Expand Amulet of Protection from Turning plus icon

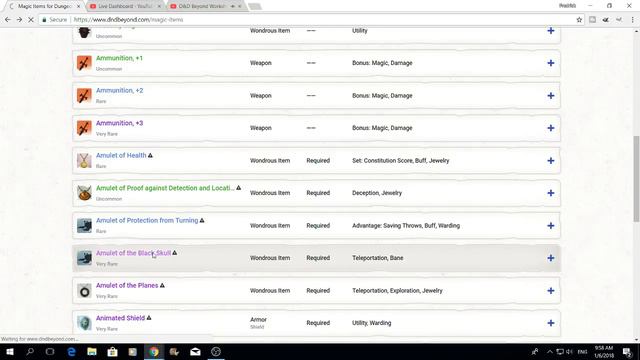pyautogui.click(x=551, y=225)
